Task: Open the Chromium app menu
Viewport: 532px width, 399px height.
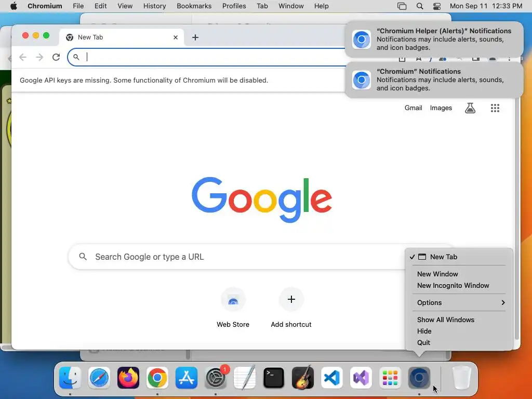Action: (x=45, y=6)
